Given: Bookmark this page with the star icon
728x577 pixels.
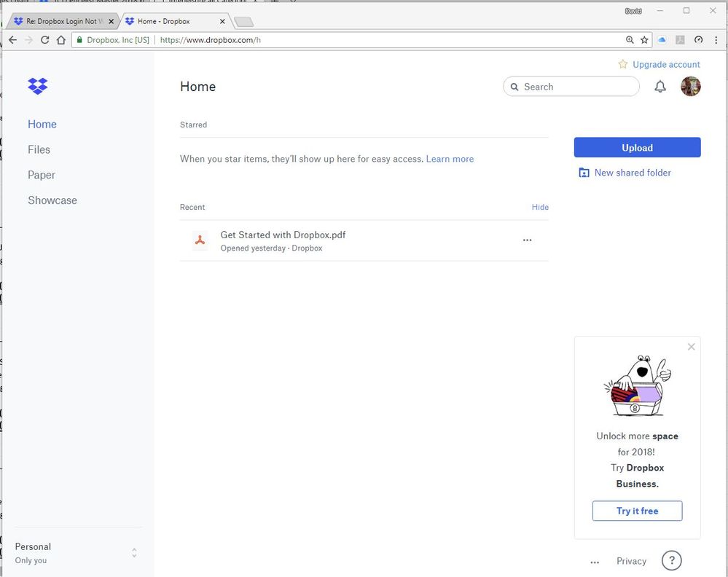Looking at the screenshot, I should click(644, 40).
